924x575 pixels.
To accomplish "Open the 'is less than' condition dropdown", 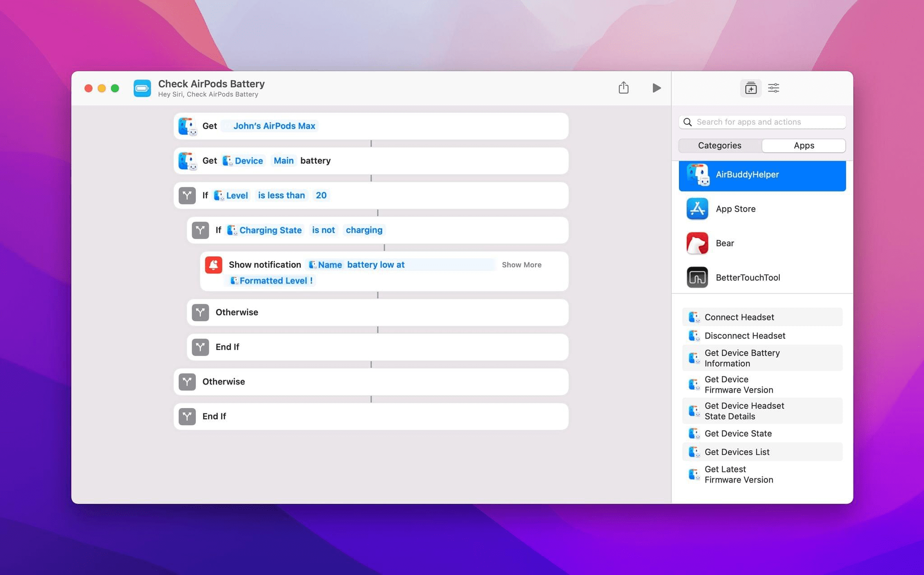I will click(281, 195).
